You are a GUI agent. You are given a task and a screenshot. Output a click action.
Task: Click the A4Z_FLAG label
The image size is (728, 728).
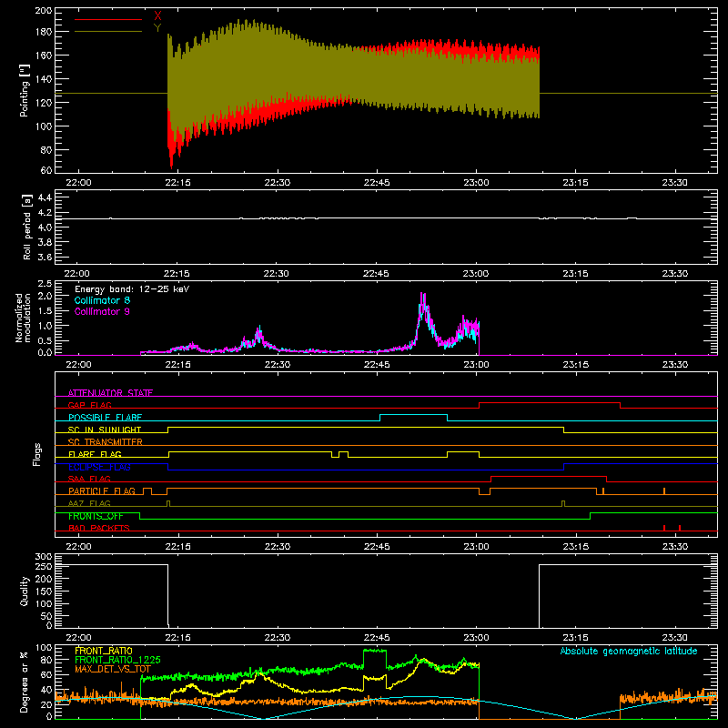coord(89,503)
